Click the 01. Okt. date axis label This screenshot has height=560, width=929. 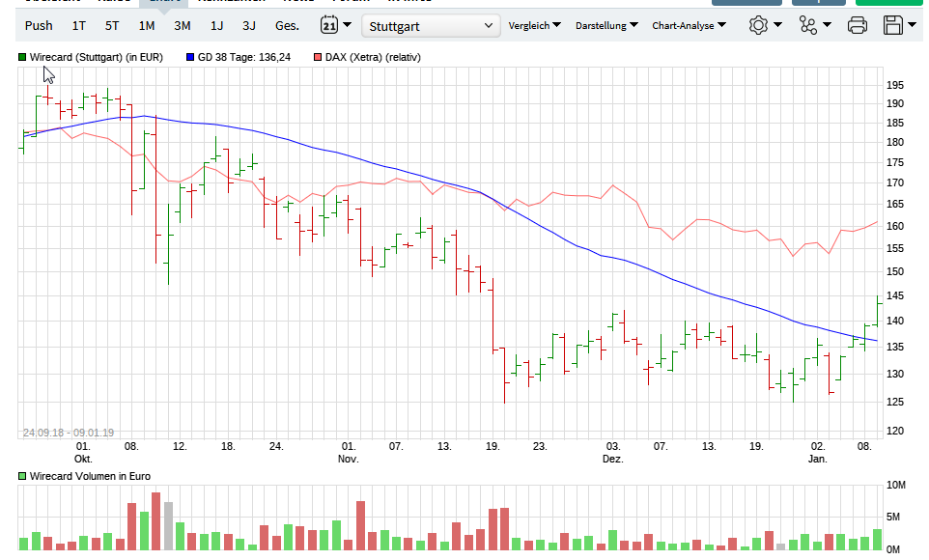[83, 452]
